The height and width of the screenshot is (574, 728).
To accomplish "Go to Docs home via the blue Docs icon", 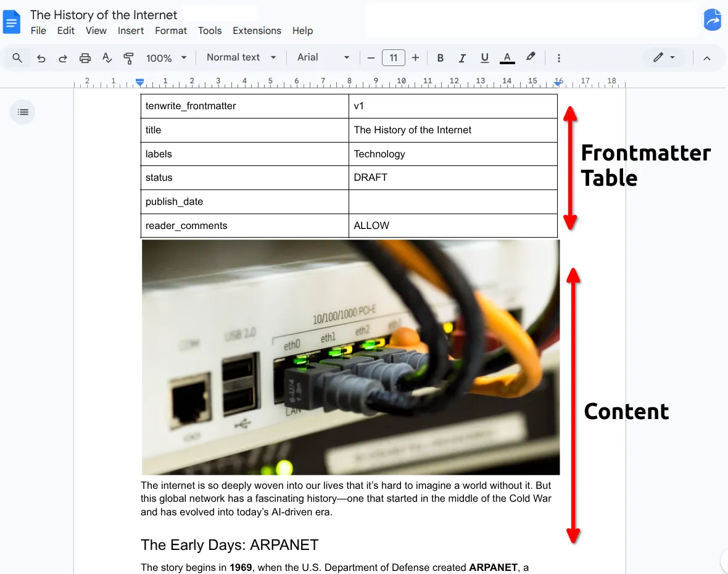I will click(x=12, y=21).
